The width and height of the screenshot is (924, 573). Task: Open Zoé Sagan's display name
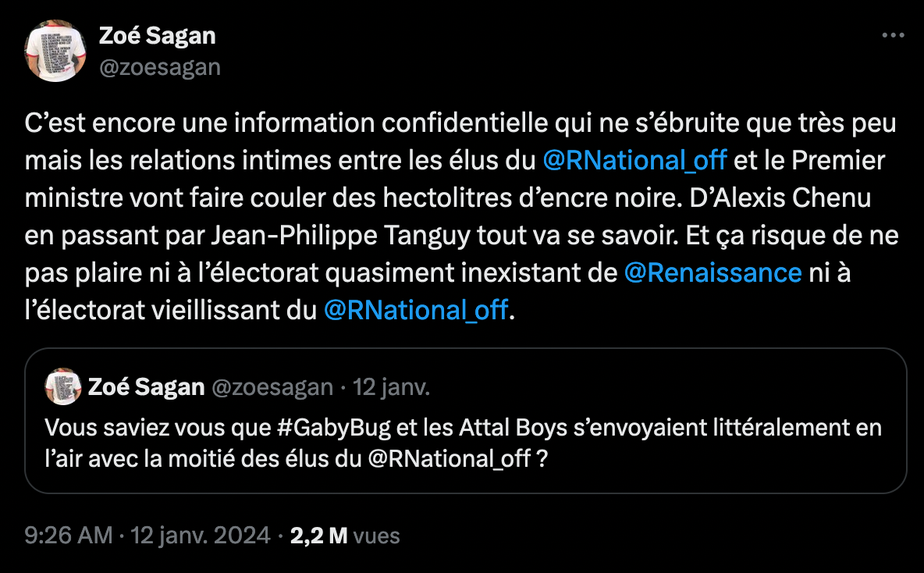click(156, 35)
